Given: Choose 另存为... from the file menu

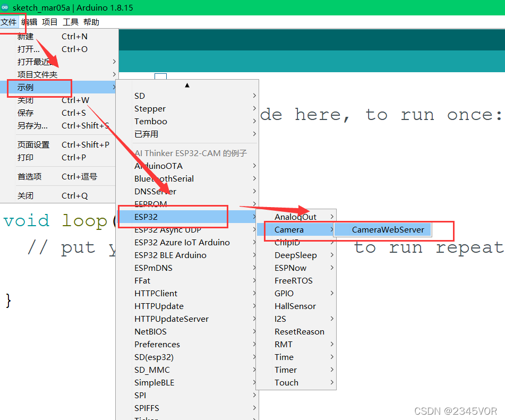Looking at the screenshot, I should [x=58, y=126].
